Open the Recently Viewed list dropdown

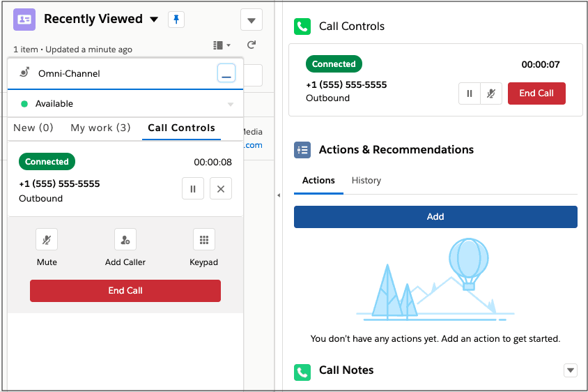tap(154, 20)
